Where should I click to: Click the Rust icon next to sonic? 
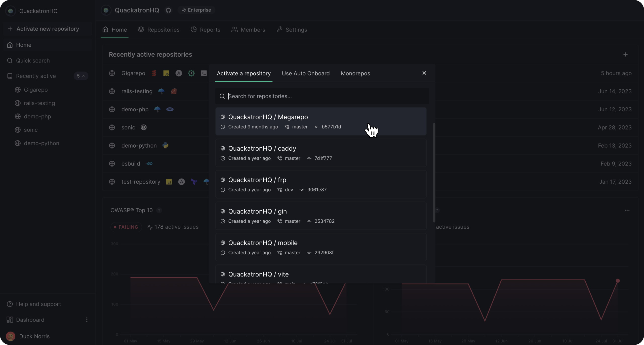click(x=144, y=127)
